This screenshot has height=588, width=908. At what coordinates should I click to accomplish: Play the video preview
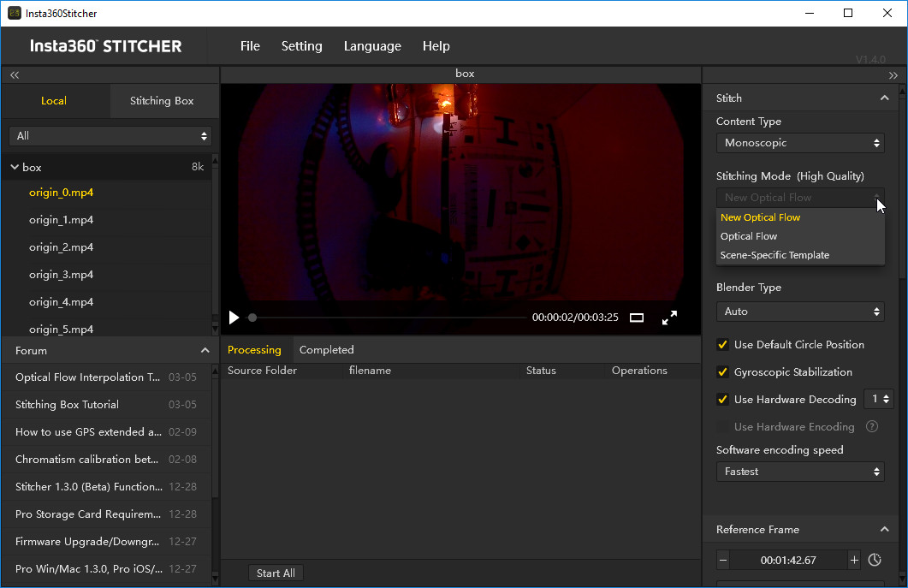[234, 318]
